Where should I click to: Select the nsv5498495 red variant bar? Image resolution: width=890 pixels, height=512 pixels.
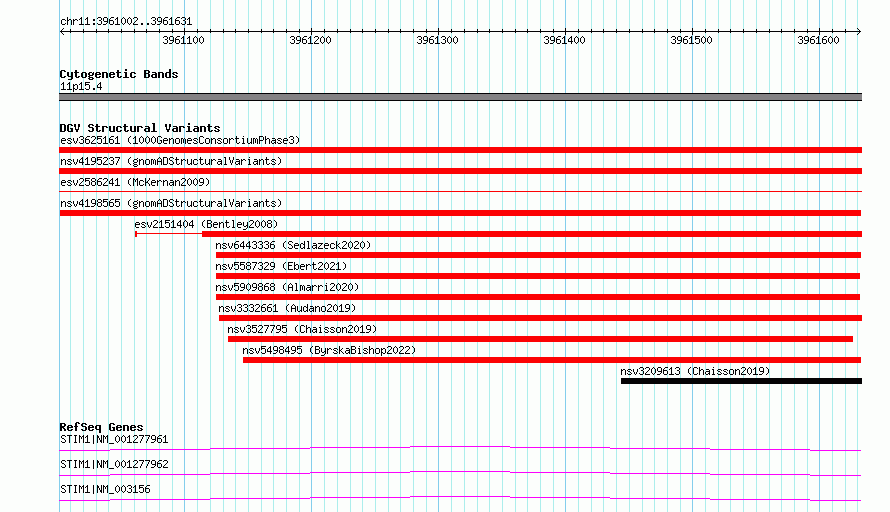[552, 360]
